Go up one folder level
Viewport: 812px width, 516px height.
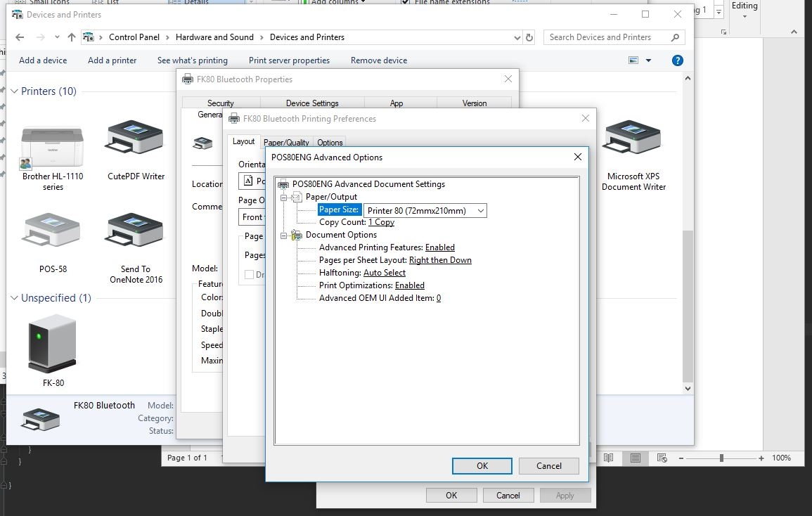pyautogui.click(x=71, y=37)
